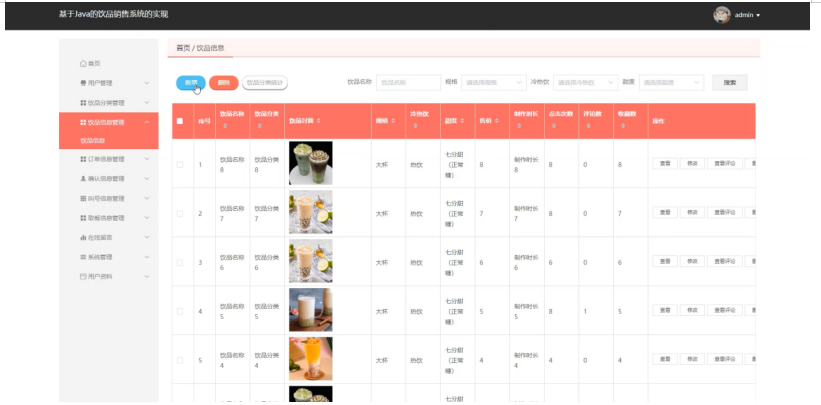Sort by 饮品封面 column arrows
This screenshot has height=405, width=821.
tap(318, 121)
